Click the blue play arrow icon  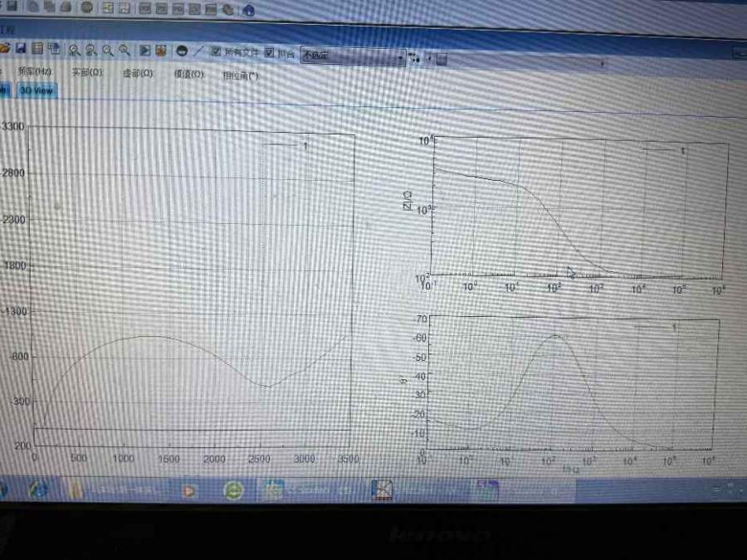tap(144, 50)
